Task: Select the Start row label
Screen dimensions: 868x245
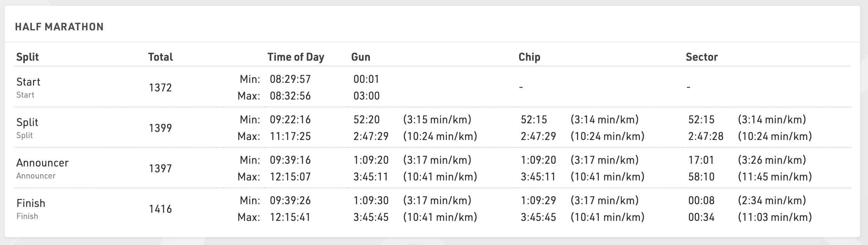Action: coord(28,82)
